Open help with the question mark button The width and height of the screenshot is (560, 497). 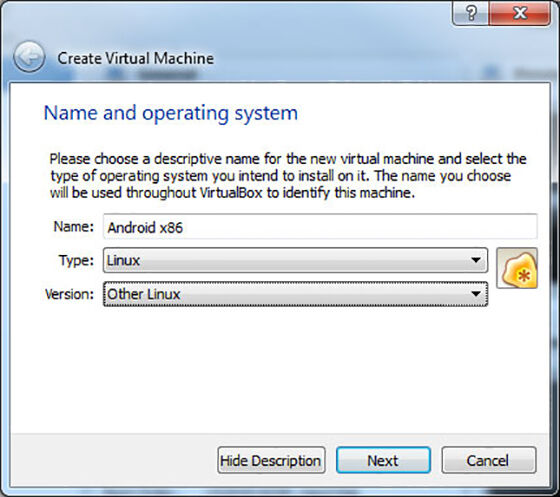471,13
